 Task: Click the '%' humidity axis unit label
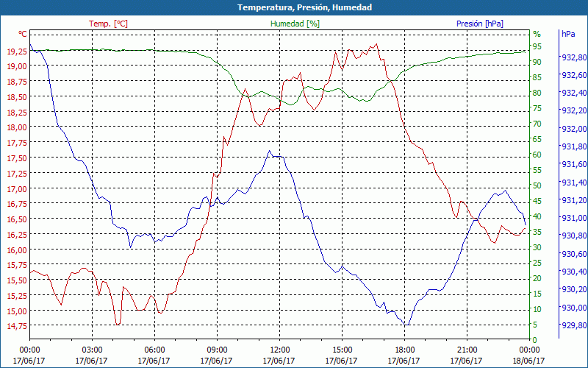(537, 34)
